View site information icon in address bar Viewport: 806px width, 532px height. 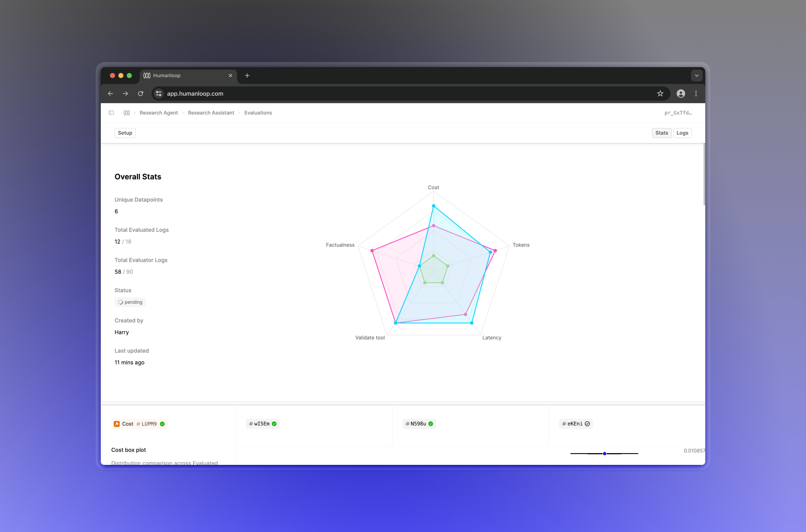[159, 94]
